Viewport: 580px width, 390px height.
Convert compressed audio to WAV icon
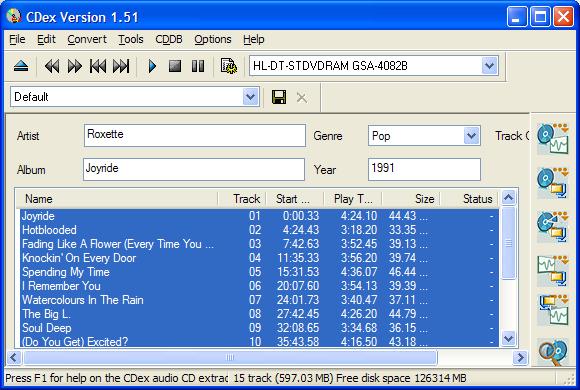pyautogui.click(x=553, y=309)
